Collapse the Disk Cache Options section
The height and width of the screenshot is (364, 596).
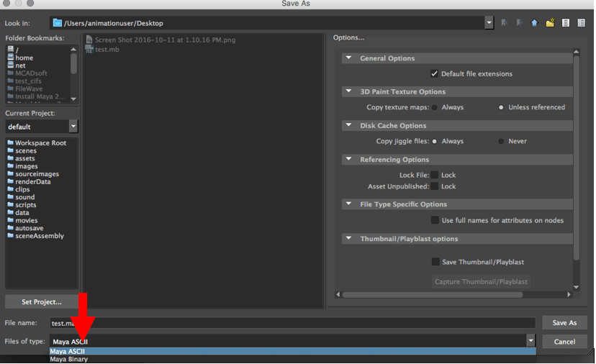[348, 125]
